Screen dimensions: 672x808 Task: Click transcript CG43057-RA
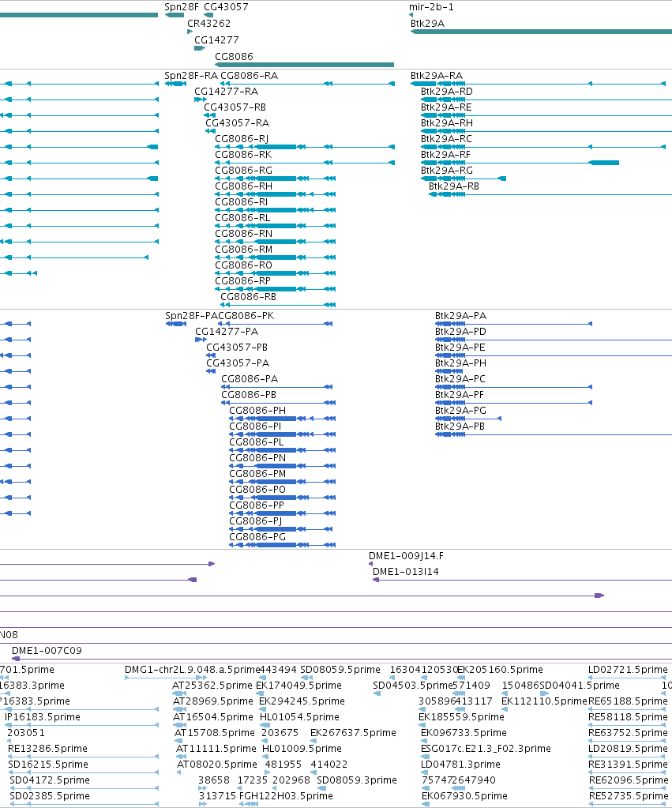237,122
